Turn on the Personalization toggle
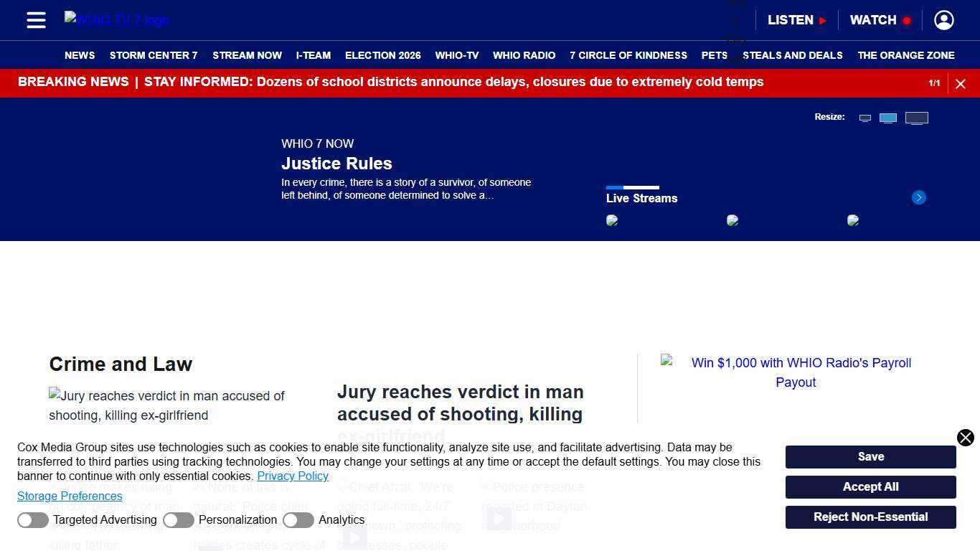 coord(179,519)
